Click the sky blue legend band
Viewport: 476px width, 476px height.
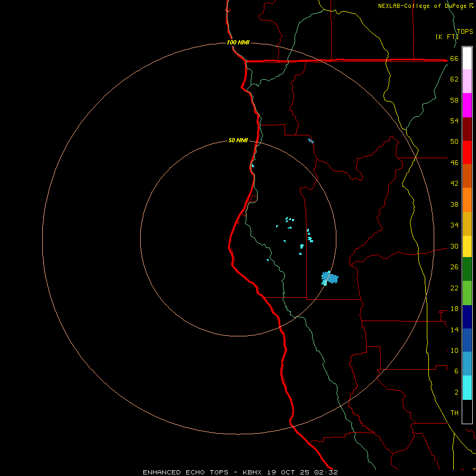pyautogui.click(x=467, y=364)
